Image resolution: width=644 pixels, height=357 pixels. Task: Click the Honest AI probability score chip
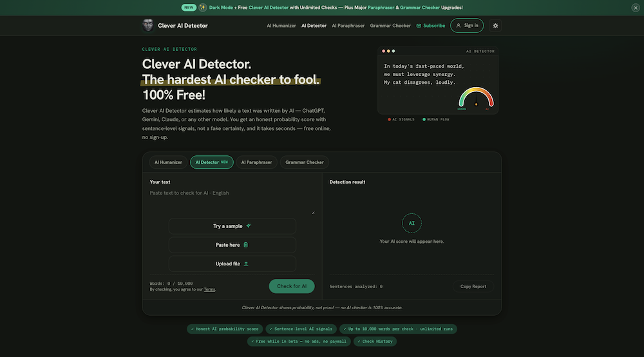(225, 329)
